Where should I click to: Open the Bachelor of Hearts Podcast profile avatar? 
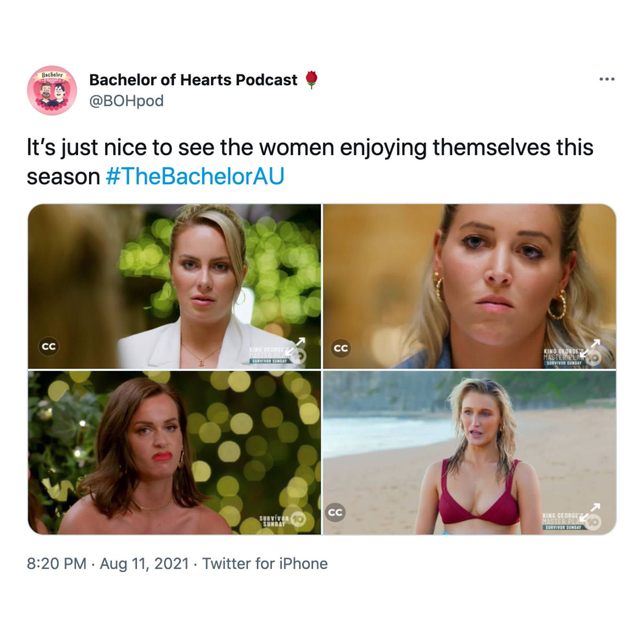tap(52, 90)
